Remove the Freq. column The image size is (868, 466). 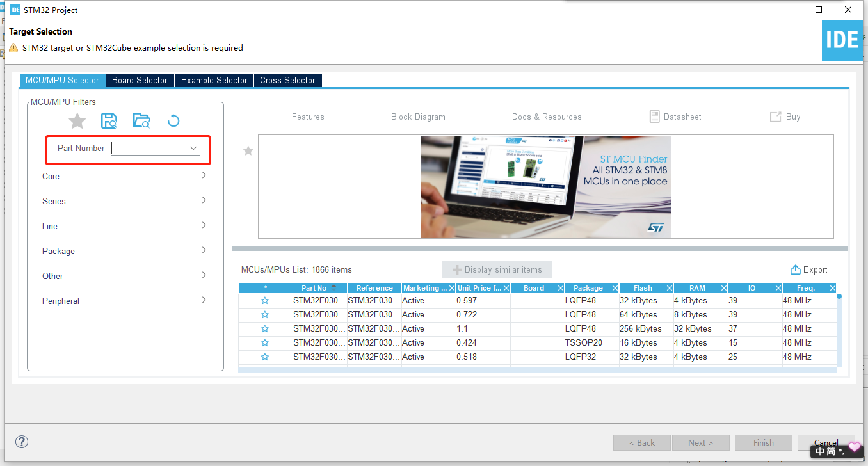pos(833,288)
